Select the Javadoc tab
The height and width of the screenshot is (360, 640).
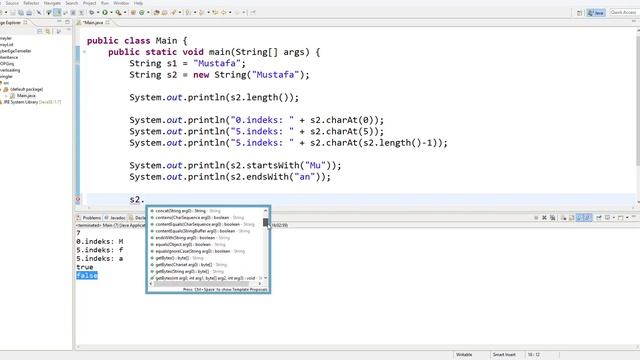116,218
